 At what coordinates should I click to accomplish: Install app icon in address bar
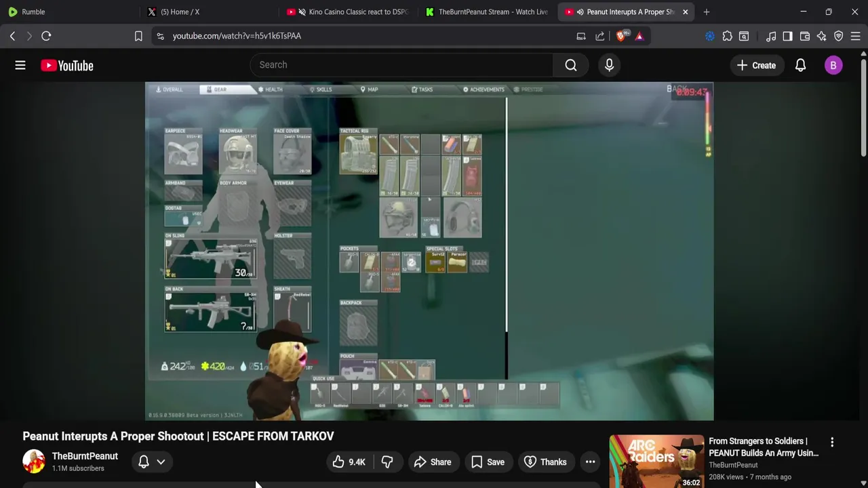pyautogui.click(x=581, y=36)
